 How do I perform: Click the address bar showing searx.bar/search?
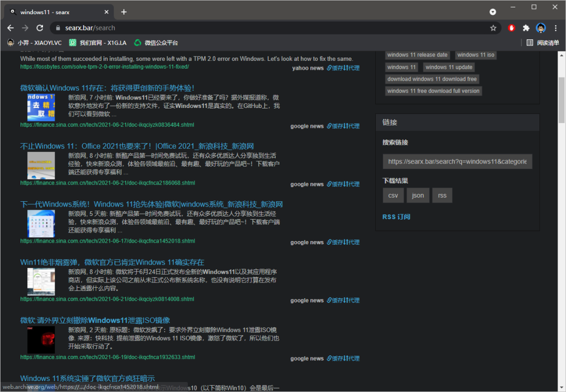[262, 28]
